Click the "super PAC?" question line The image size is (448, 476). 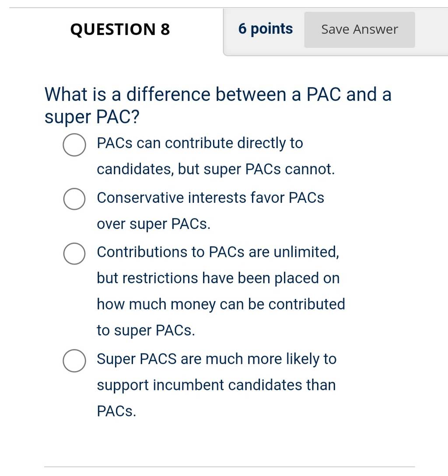pos(92,117)
